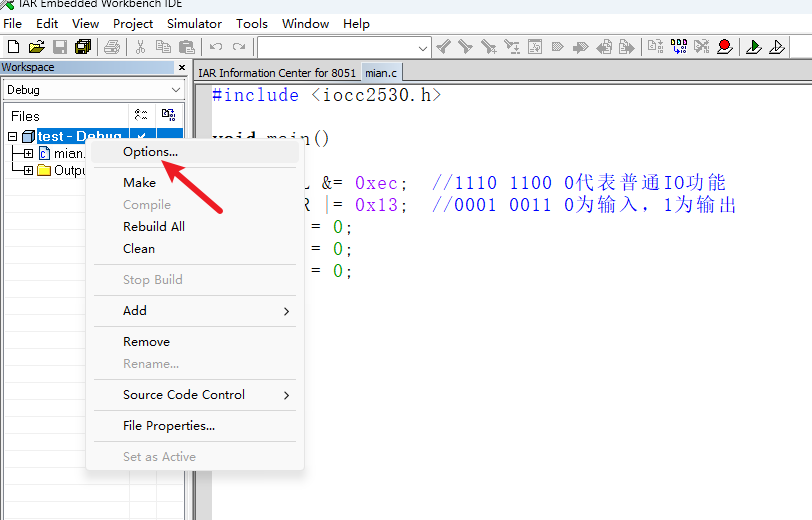The width and height of the screenshot is (812, 520).
Task: Choose Make from the context menu
Action: 195,183
